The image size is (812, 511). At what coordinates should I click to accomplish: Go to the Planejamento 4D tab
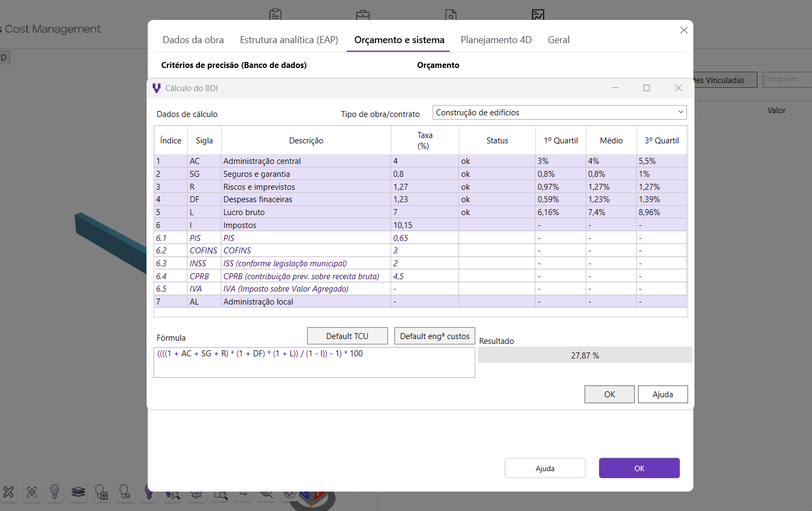pos(496,40)
